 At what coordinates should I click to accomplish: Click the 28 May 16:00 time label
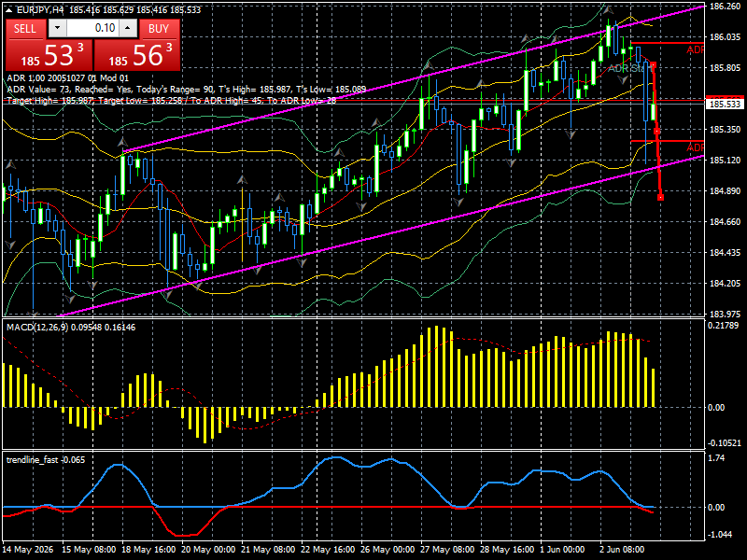pyautogui.click(x=507, y=549)
